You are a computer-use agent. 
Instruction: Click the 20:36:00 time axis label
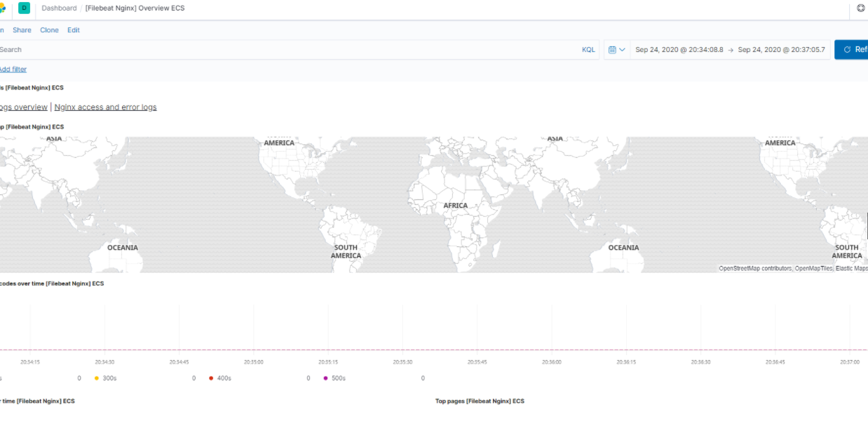pos(552,362)
